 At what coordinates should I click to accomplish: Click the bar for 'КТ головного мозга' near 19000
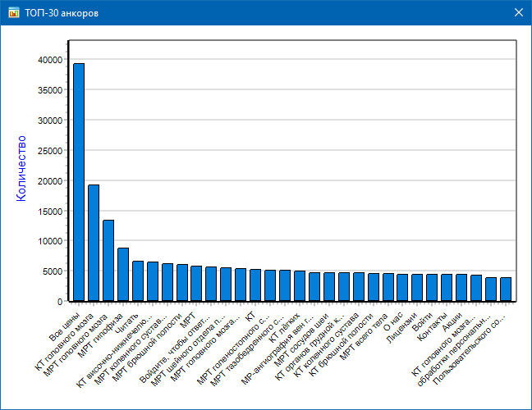[94, 243]
